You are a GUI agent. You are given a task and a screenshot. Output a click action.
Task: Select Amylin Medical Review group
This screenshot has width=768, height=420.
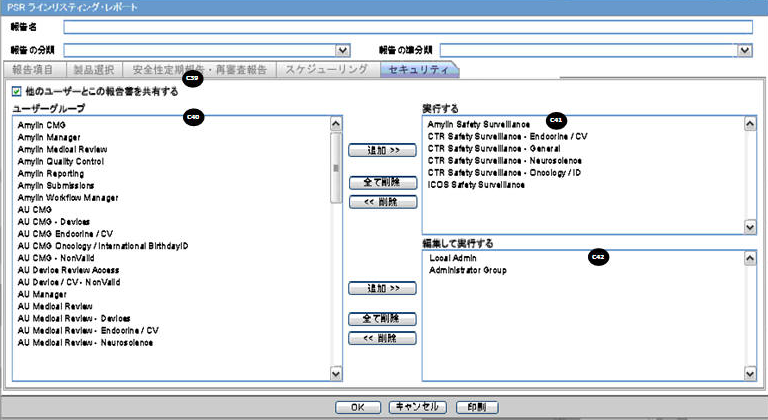coord(62,149)
